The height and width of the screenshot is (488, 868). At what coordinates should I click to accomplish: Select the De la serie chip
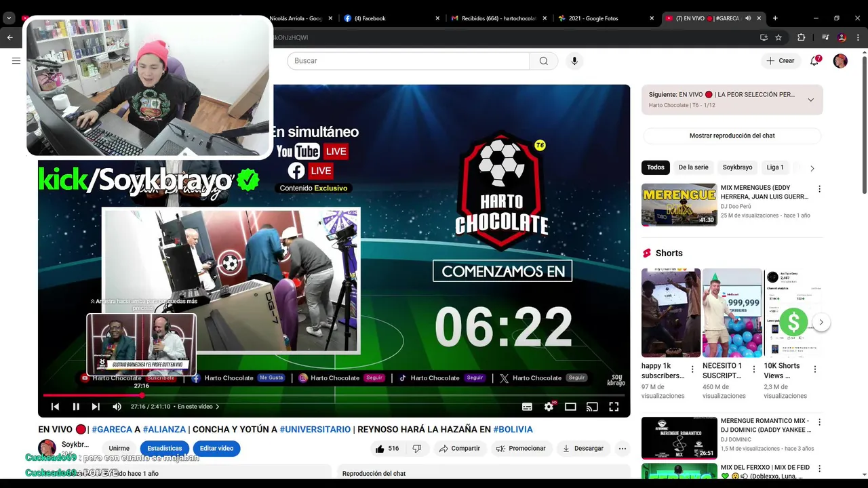pyautogui.click(x=693, y=167)
